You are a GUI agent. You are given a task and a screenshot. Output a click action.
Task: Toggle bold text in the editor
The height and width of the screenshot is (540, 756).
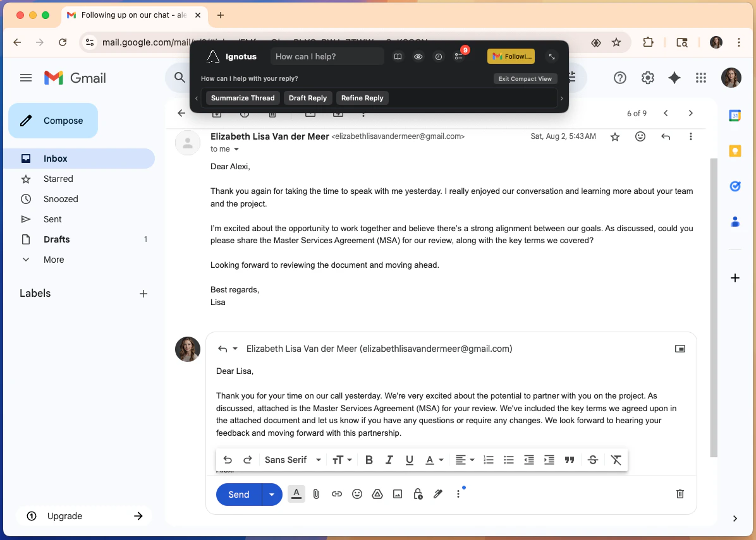pos(369,460)
